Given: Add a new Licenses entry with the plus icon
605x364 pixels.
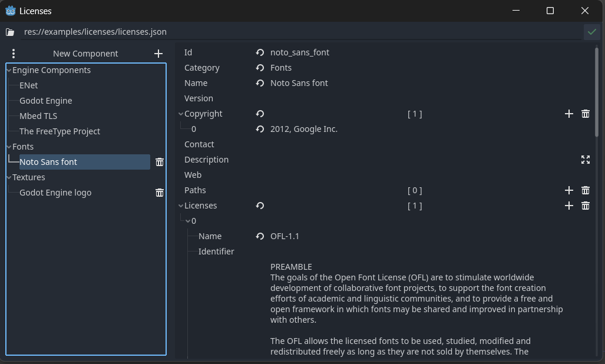Looking at the screenshot, I should click(x=568, y=206).
